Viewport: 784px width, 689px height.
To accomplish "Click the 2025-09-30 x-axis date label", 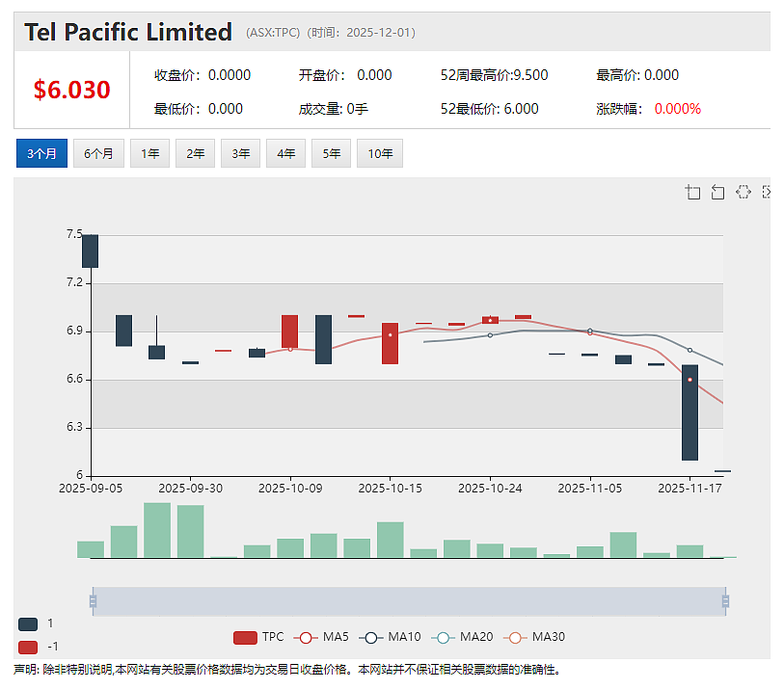I will point(191,489).
